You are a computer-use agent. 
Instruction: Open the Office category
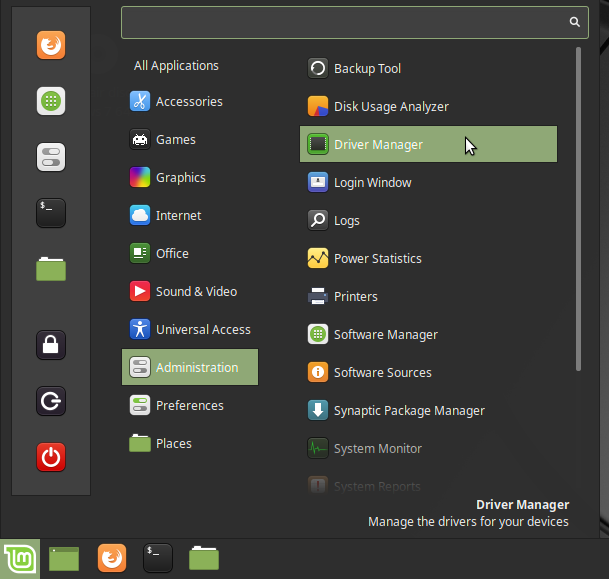pos(190,254)
